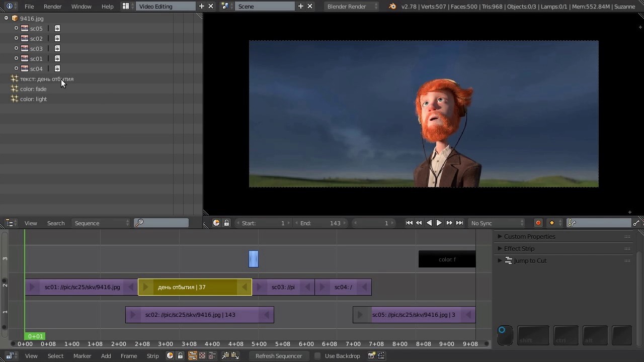Open the No Sync dropdown

(x=497, y=223)
